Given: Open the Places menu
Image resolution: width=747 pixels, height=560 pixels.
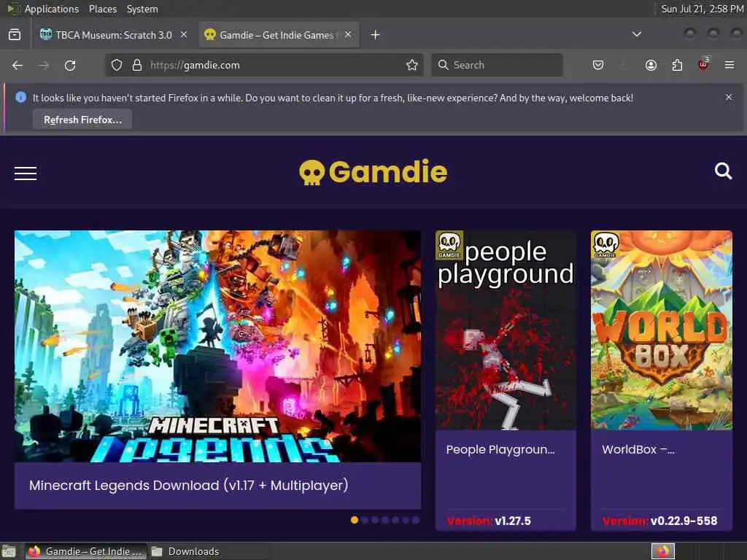Looking at the screenshot, I should click(x=103, y=9).
